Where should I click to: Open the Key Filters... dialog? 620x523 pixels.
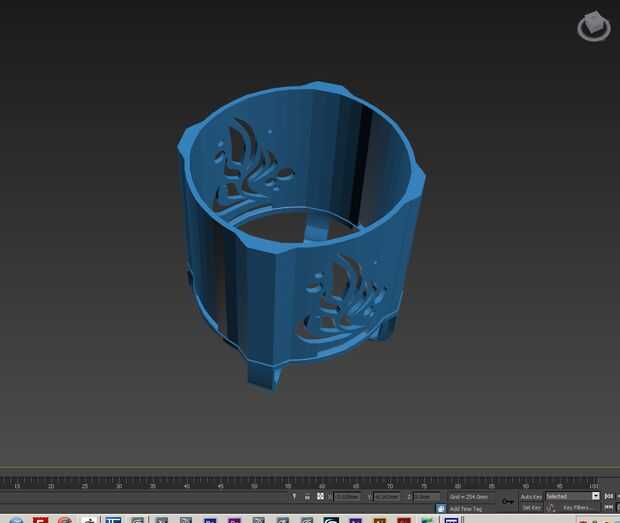coord(578,508)
